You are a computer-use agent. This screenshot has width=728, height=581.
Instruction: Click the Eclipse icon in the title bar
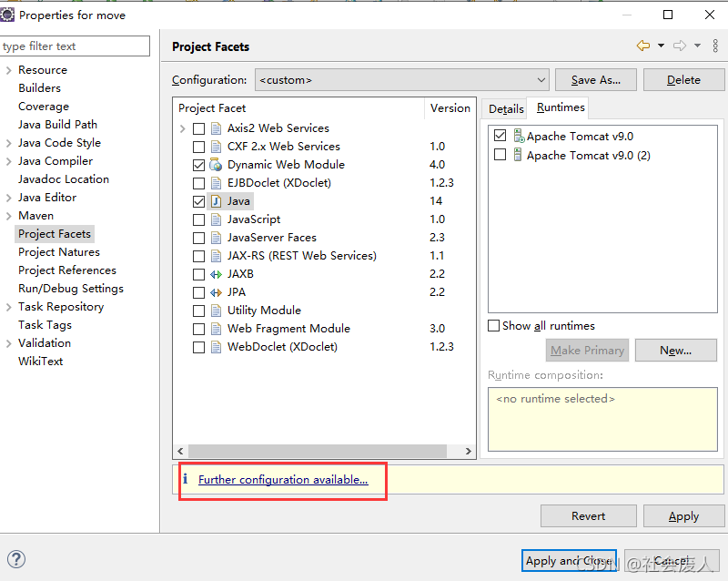click(7, 15)
